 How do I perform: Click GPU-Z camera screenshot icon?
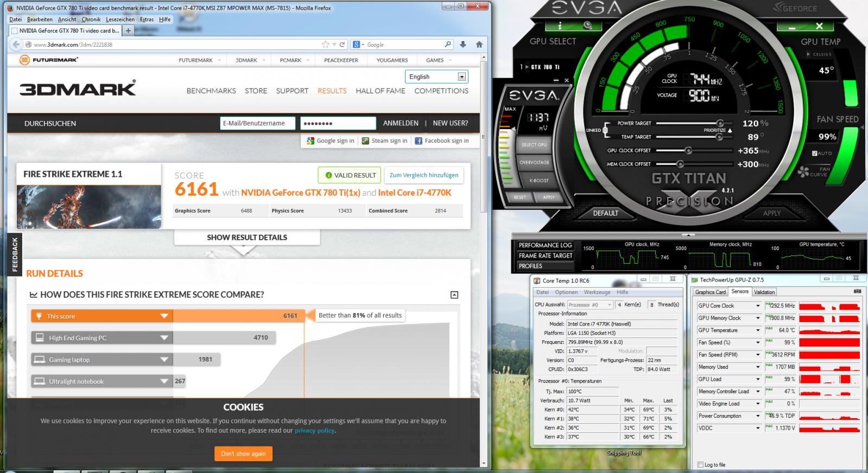pos(858,291)
